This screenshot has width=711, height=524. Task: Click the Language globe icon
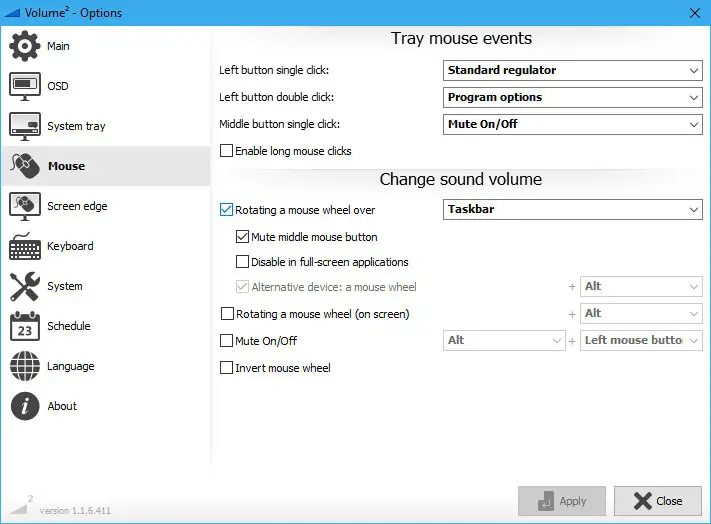point(24,366)
